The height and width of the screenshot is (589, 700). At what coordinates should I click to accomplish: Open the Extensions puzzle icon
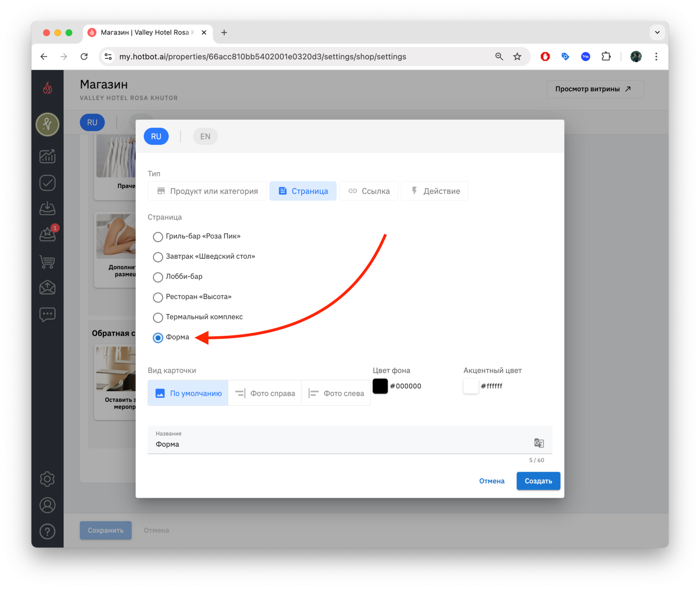pos(606,56)
